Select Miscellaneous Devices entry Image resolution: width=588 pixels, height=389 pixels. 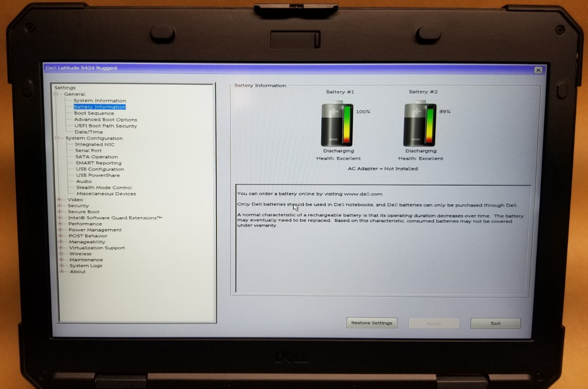(x=106, y=194)
